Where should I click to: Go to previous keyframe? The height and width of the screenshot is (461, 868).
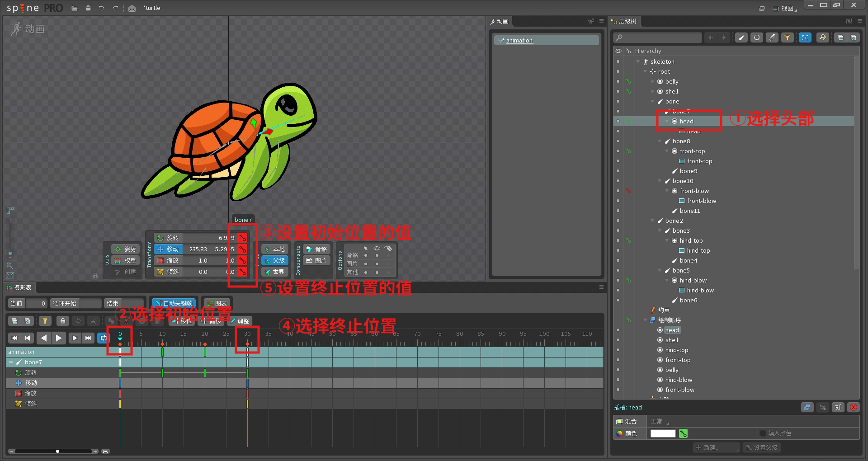(28, 338)
